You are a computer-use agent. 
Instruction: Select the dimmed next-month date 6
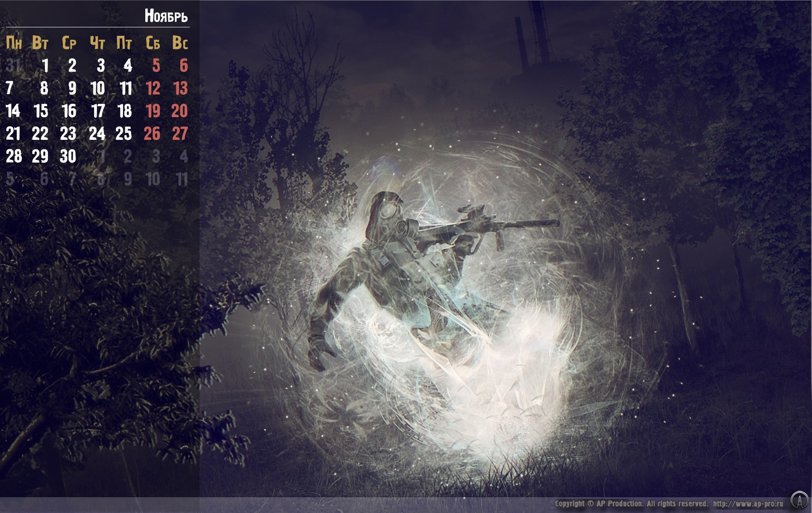44,179
